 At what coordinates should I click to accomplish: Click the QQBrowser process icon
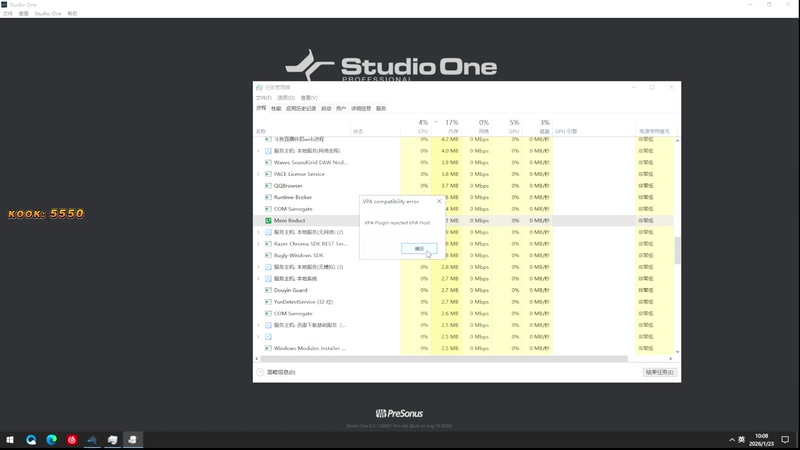coord(268,186)
